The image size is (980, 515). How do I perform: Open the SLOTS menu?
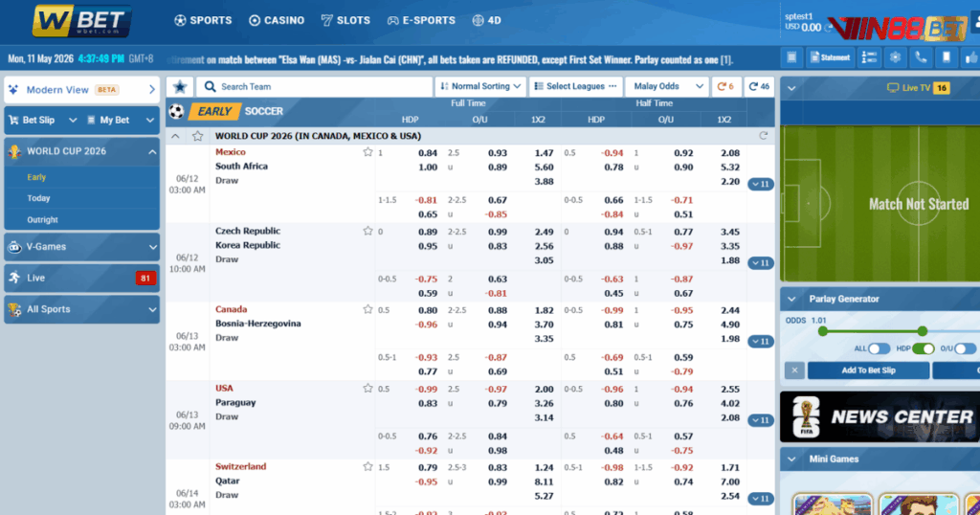[x=345, y=21]
